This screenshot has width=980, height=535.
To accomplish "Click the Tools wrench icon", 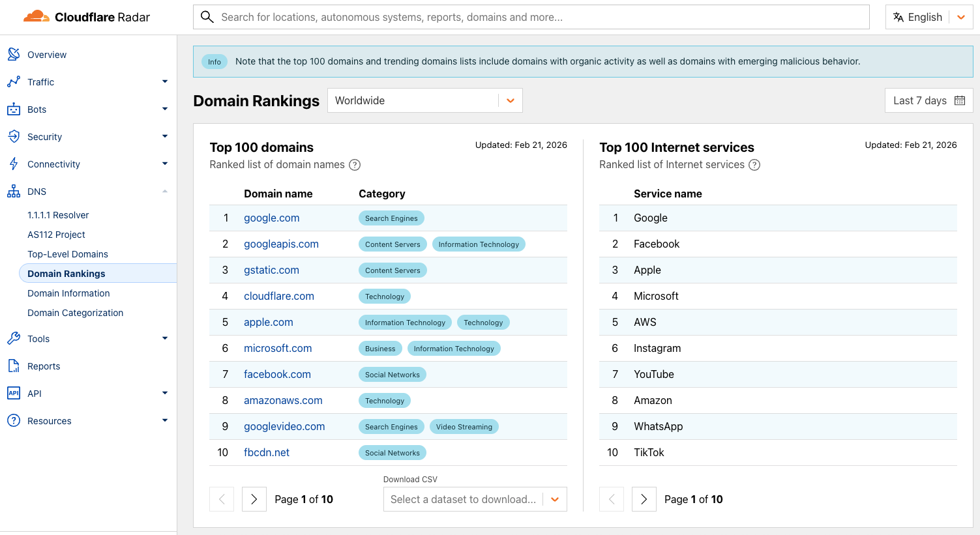I will click(x=14, y=339).
